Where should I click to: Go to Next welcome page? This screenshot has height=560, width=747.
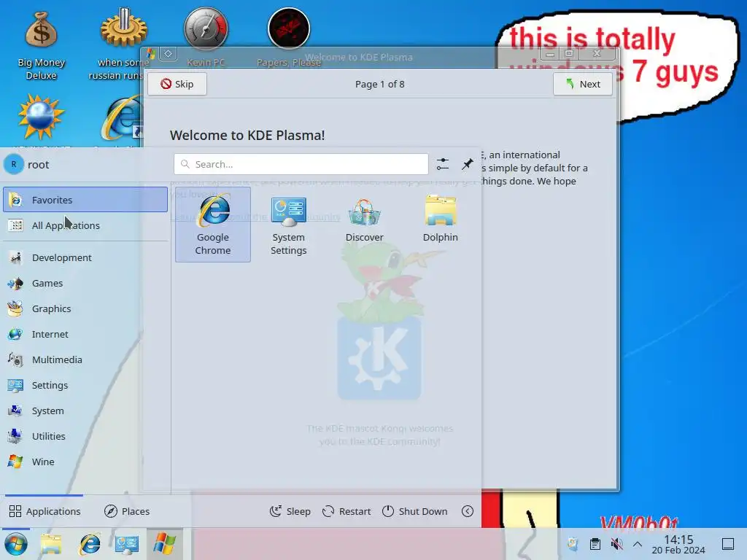coord(583,84)
